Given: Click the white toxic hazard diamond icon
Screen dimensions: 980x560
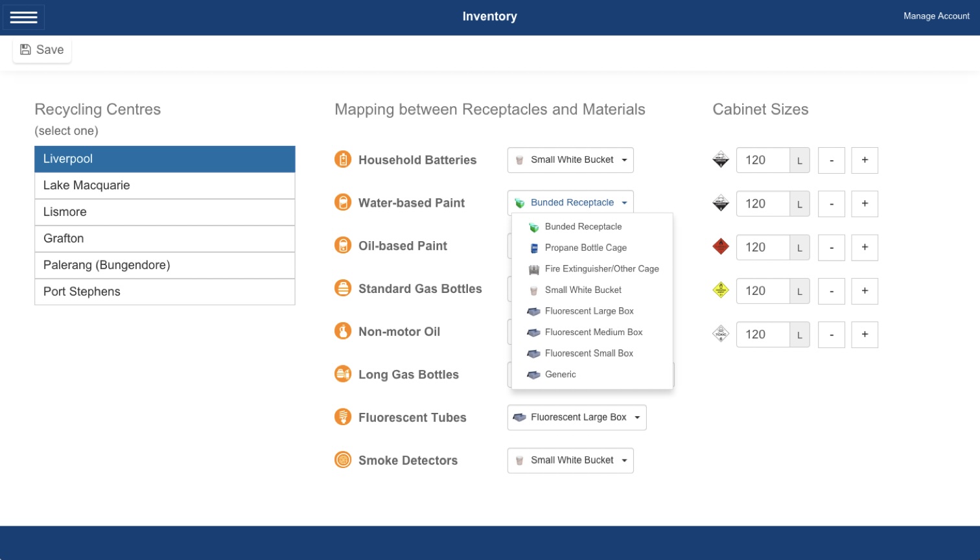Looking at the screenshot, I should pyautogui.click(x=721, y=334).
